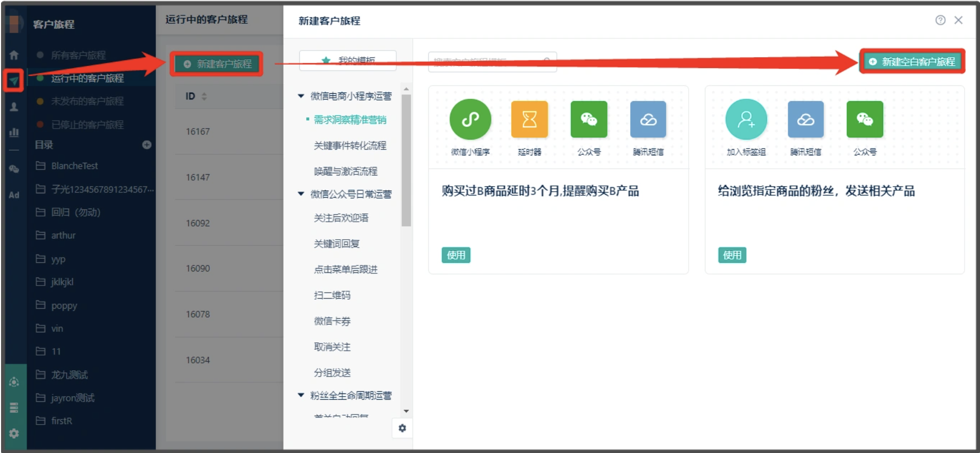Select 所有客户旅程 in the left menu
Screen dimensions: 980x453
[78, 55]
